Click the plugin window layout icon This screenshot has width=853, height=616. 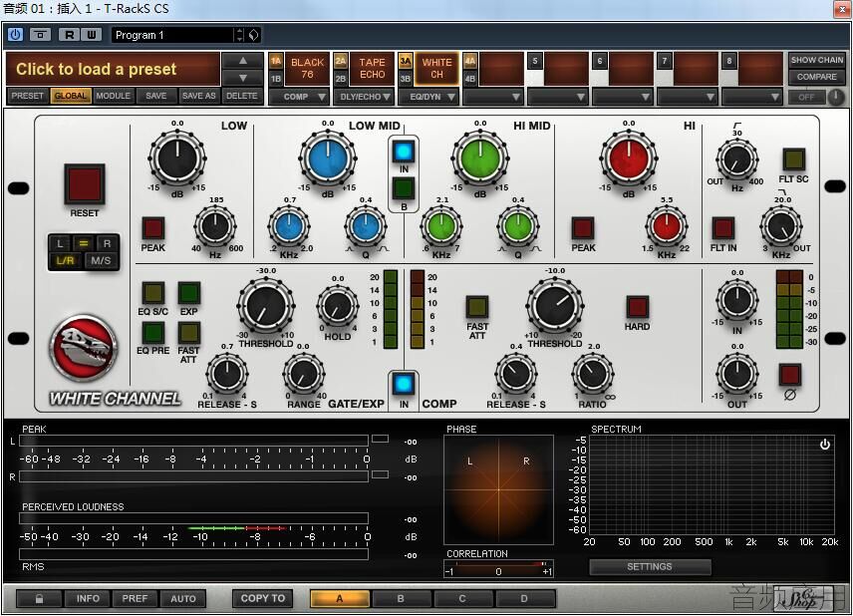click(x=40, y=35)
